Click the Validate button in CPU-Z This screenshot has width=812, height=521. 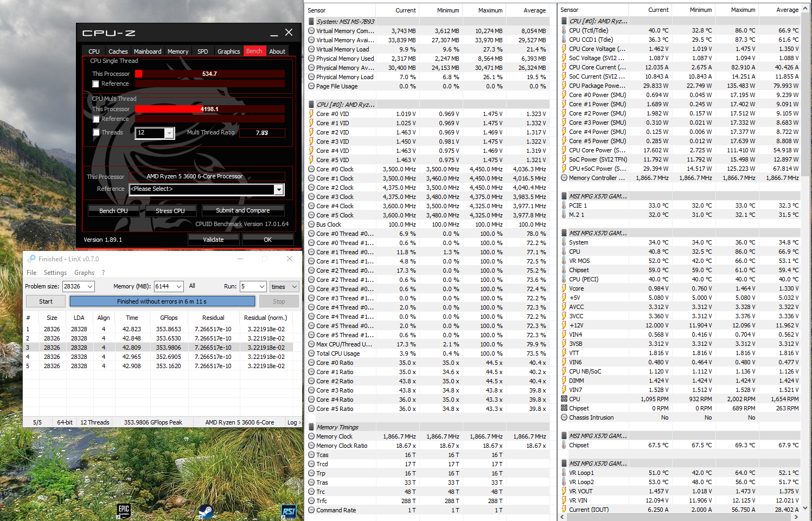coord(213,240)
